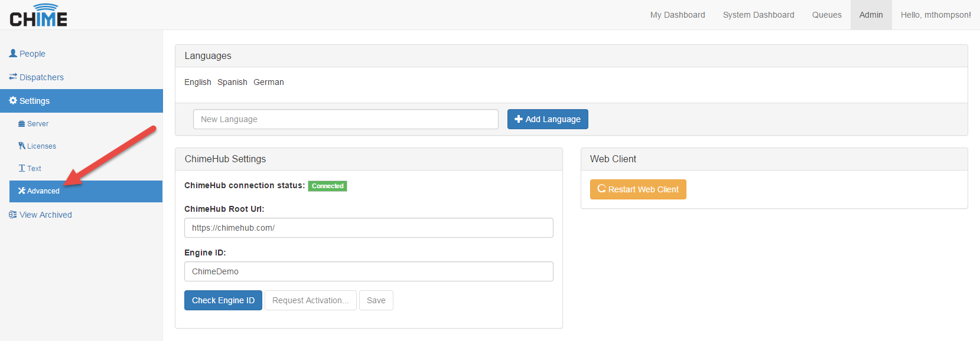
Task: Click Request Activation...
Action: click(x=311, y=300)
